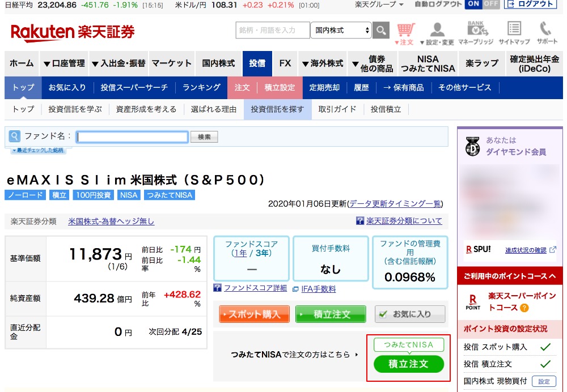Collapse ご利用中のポイントコース section

510,276
